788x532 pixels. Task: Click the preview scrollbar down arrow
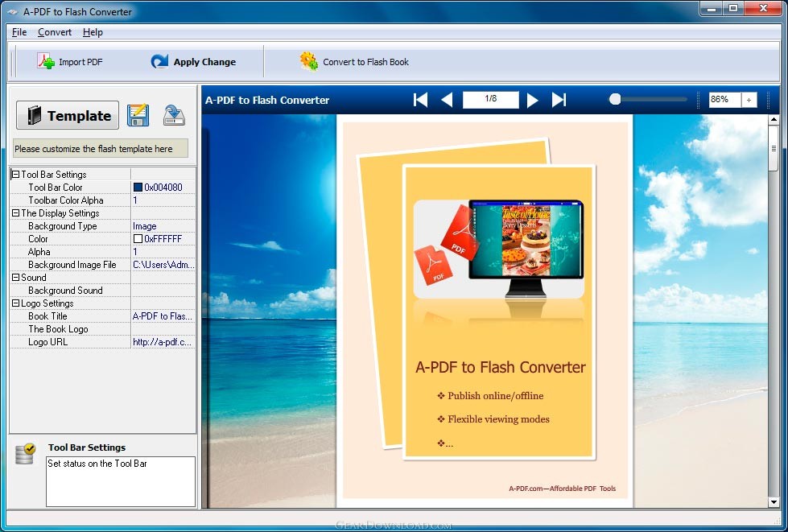click(774, 502)
